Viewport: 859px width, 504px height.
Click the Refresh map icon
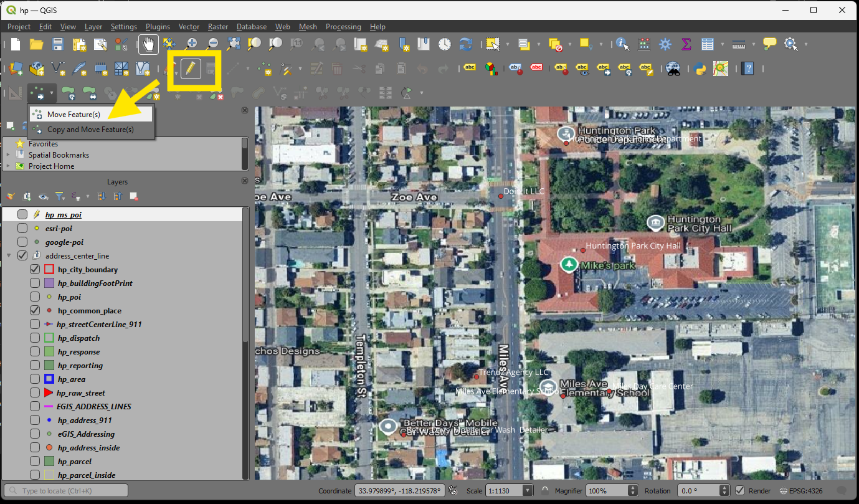(465, 44)
